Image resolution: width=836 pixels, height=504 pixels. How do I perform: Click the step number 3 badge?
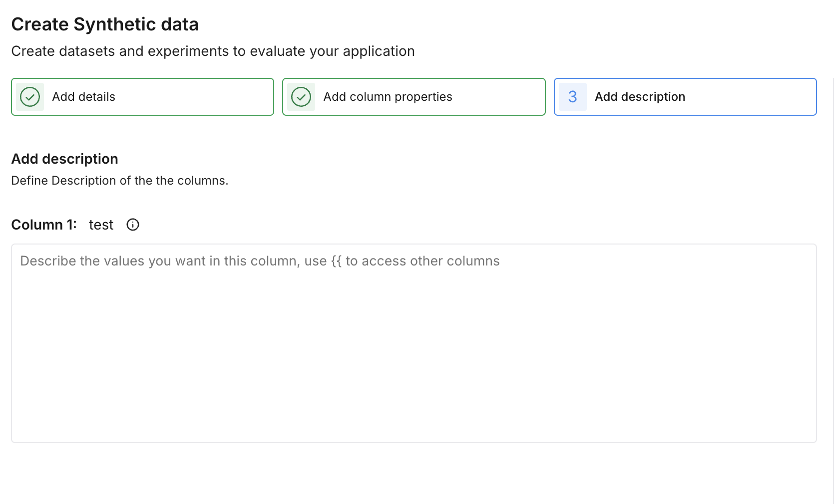pos(572,97)
